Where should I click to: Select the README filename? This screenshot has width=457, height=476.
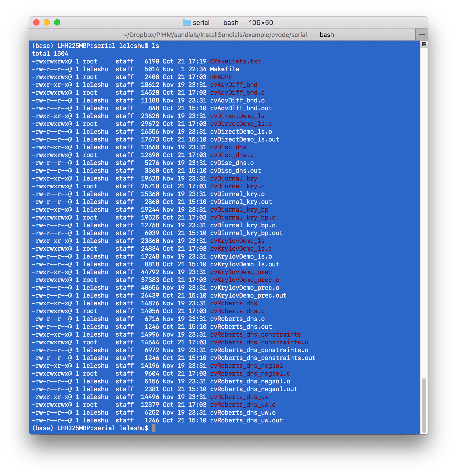pyautogui.click(x=221, y=77)
